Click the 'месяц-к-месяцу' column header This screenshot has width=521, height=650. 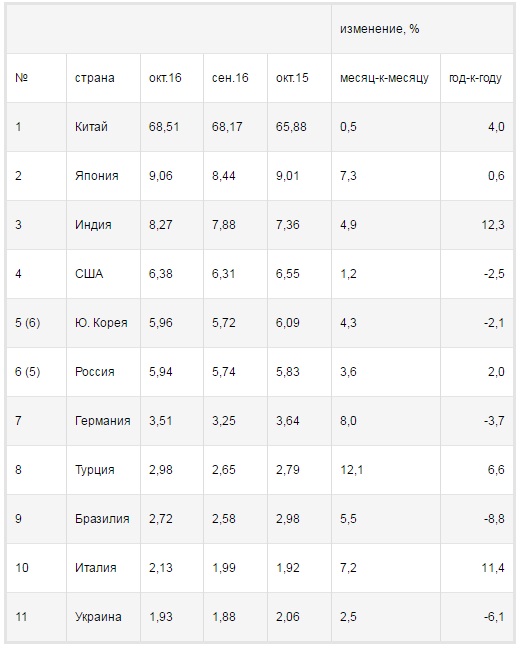(386, 78)
